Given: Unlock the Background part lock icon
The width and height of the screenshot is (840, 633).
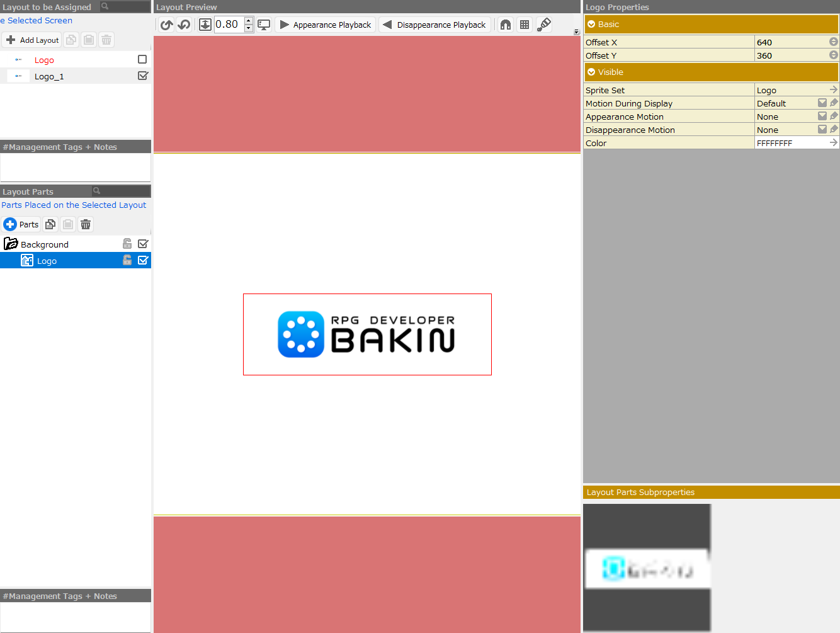Looking at the screenshot, I should 127,244.
